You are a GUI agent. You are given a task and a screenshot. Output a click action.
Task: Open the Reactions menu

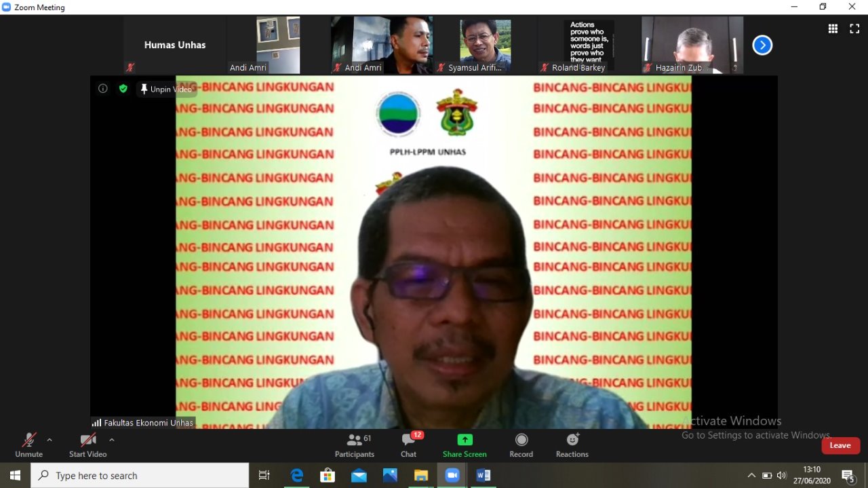coord(572,445)
